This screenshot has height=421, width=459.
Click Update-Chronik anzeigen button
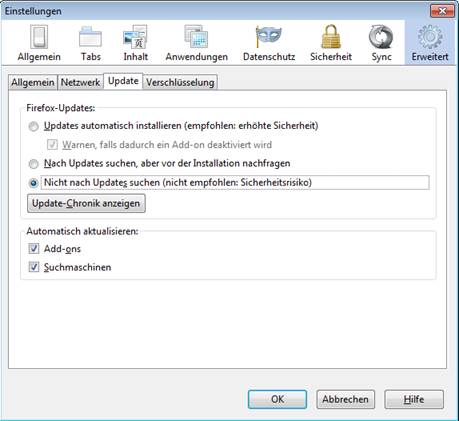(x=86, y=203)
